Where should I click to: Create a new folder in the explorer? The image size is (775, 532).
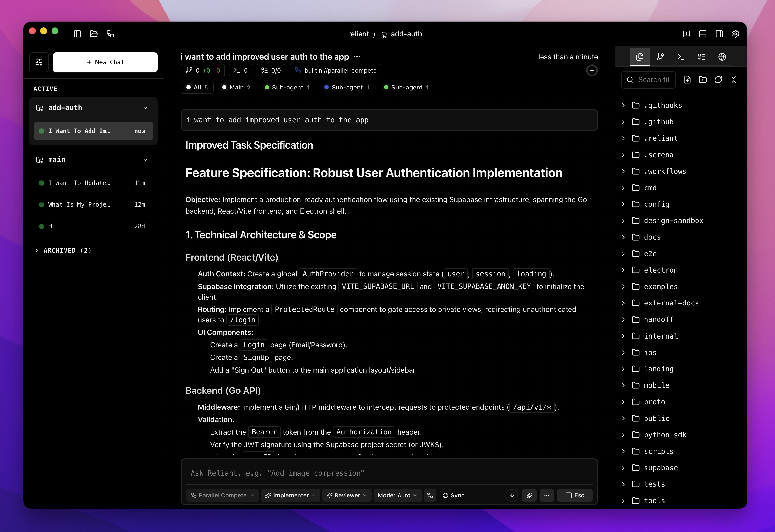point(703,80)
